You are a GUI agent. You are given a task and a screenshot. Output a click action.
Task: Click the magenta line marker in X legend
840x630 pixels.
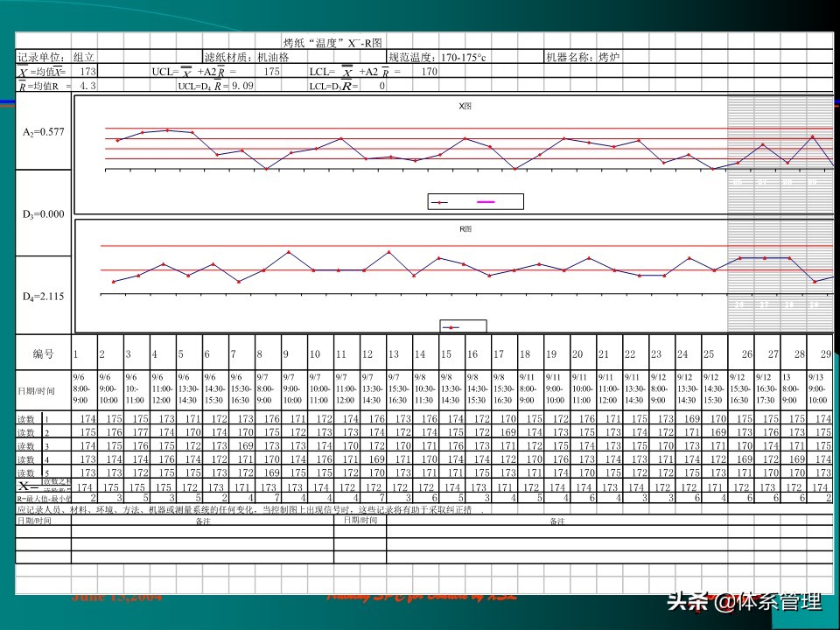[486, 202]
